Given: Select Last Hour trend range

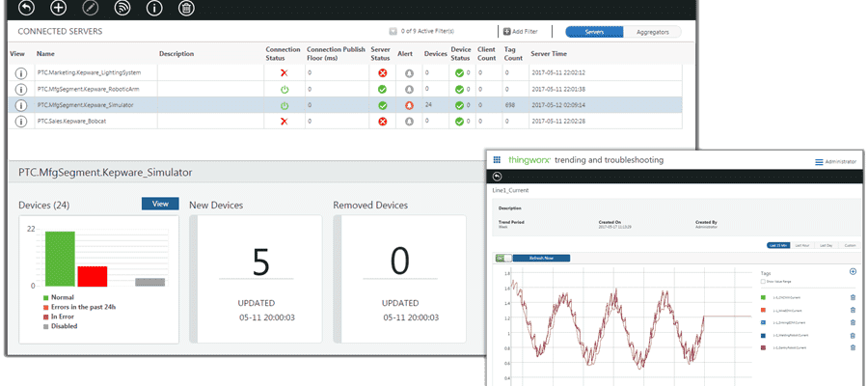Looking at the screenshot, I should coord(802,245).
